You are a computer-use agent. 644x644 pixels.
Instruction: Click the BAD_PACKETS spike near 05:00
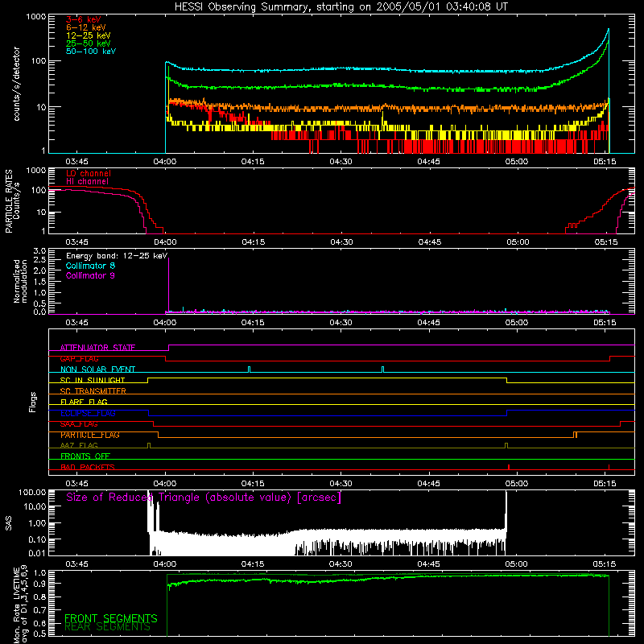pos(509,467)
